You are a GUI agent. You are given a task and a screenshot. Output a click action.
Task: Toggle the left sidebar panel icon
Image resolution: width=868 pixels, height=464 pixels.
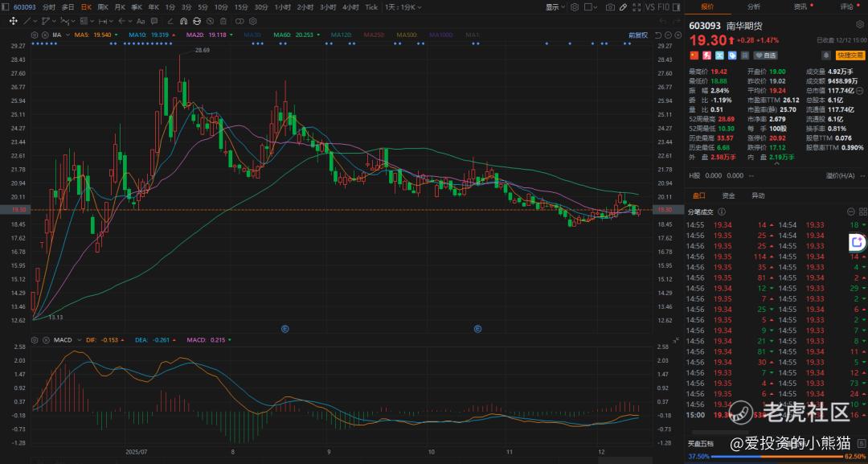click(5, 7)
